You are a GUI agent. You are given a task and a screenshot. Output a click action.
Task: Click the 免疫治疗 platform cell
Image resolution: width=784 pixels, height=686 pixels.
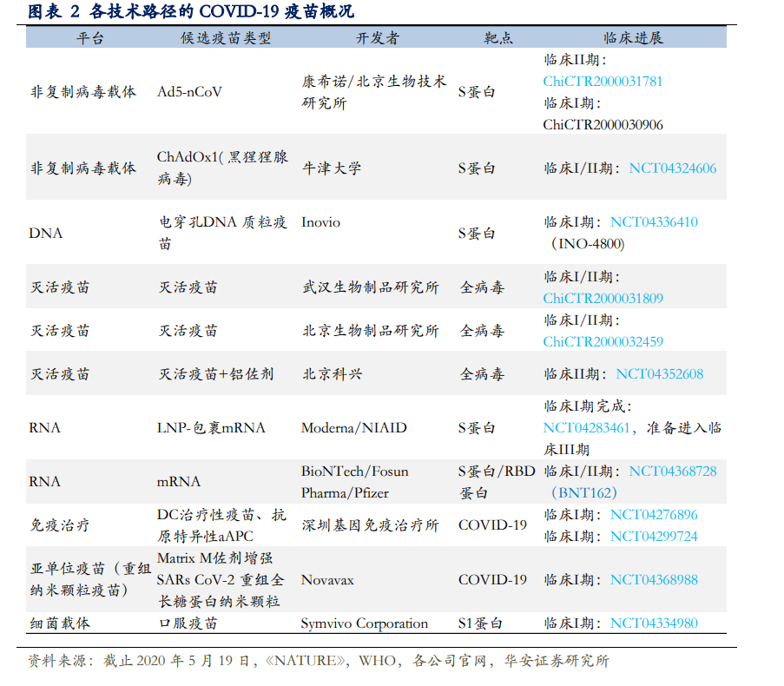[60, 525]
